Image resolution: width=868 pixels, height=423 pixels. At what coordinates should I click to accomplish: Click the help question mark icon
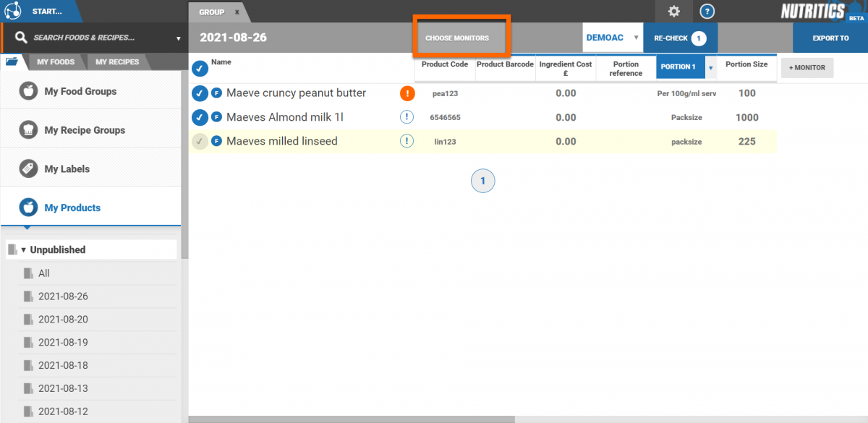pyautogui.click(x=707, y=11)
